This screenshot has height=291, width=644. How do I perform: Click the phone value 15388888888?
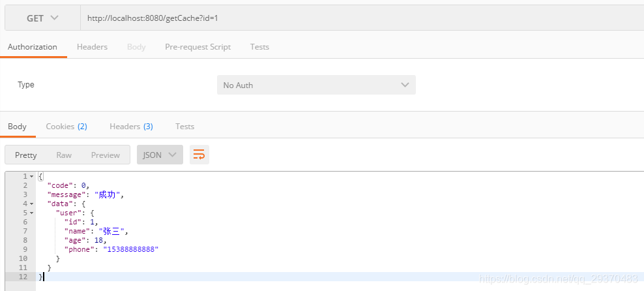[x=130, y=249]
